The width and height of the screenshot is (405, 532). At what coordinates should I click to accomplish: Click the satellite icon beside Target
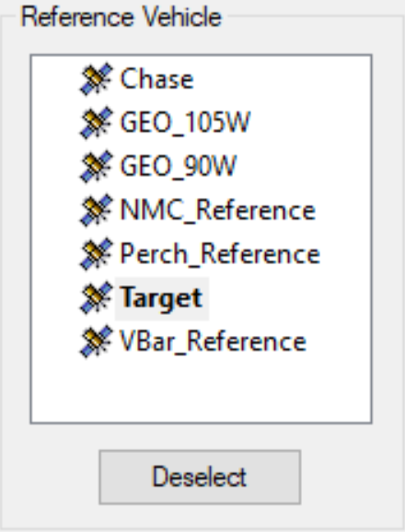97,297
